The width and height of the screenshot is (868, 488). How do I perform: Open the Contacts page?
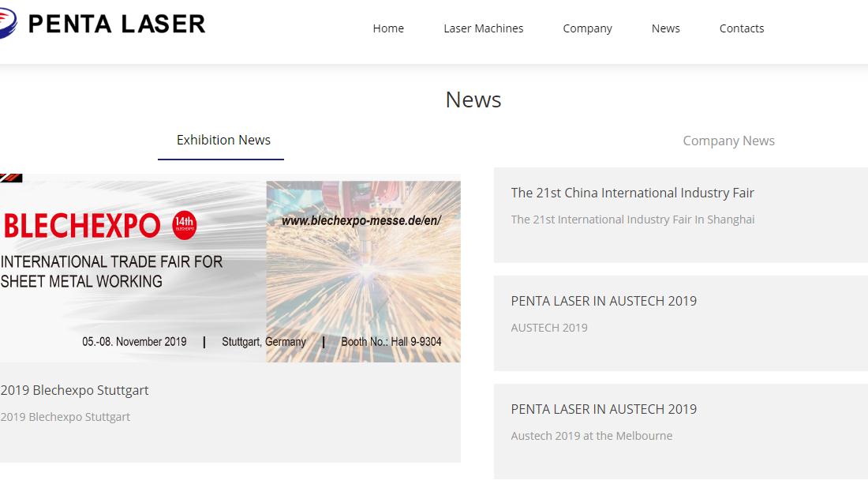[x=741, y=28]
